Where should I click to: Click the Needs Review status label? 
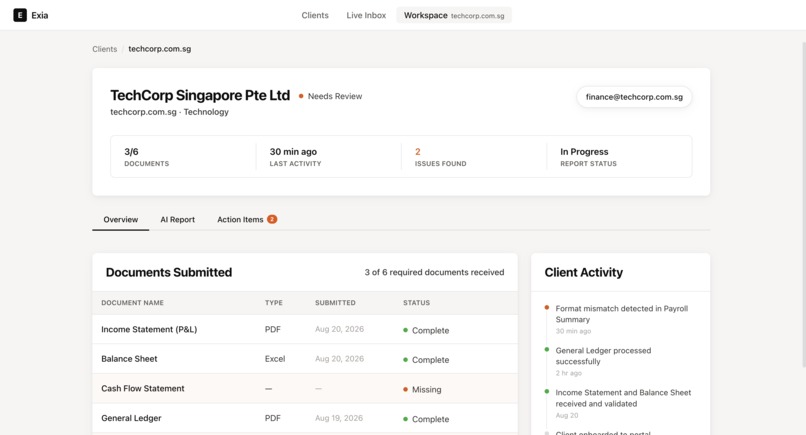pyautogui.click(x=331, y=96)
